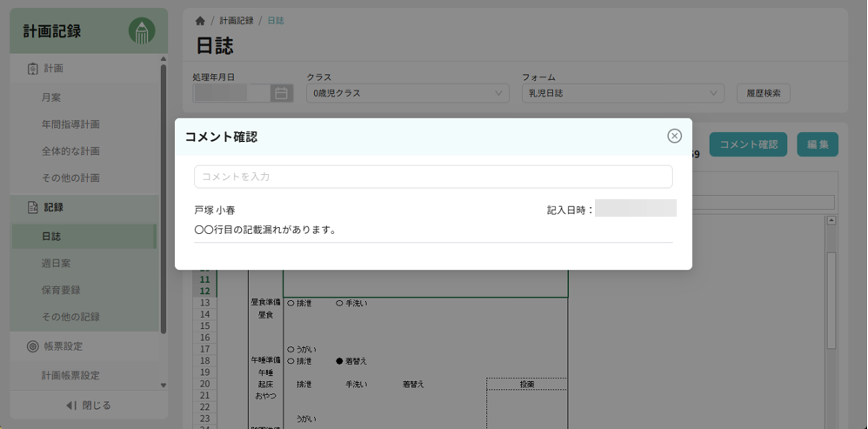Viewport: 868px width, 429px height.
Task: Collapse the sidebar with 閉じる
Action: (x=89, y=406)
